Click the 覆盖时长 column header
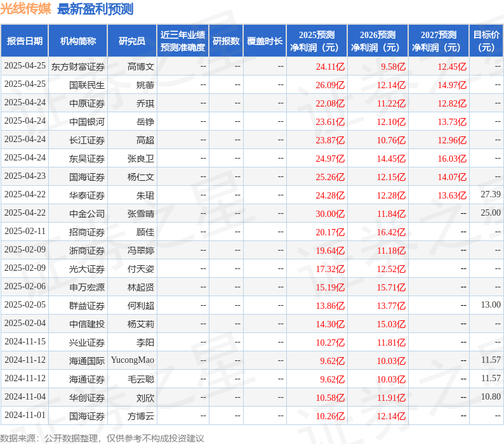504x444 pixels. pos(265,41)
